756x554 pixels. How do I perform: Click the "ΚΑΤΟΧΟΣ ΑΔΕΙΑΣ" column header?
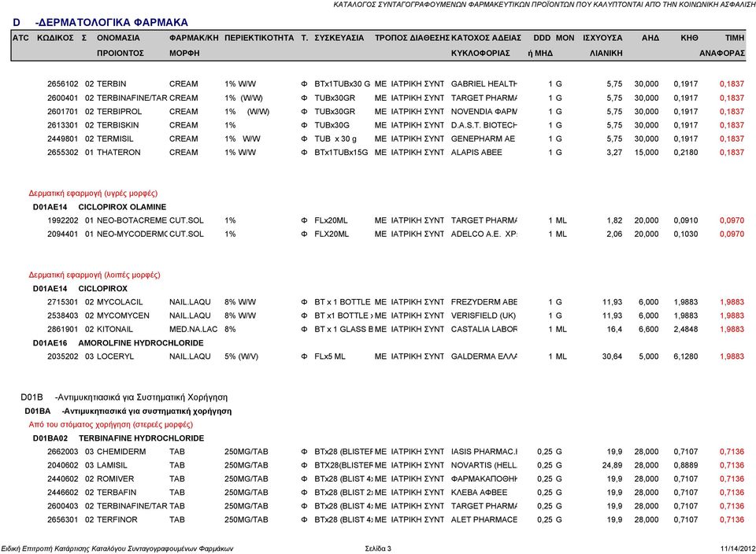(x=486, y=38)
